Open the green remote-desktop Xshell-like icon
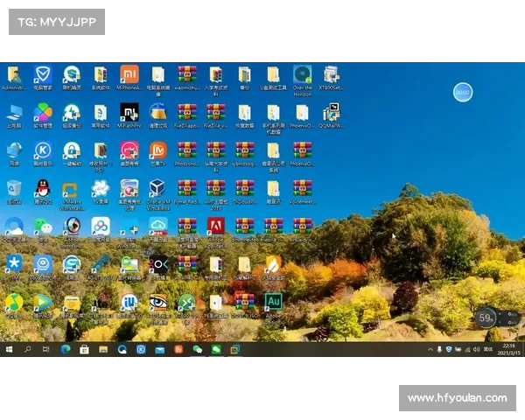The width and height of the screenshot is (525, 420). [187, 302]
